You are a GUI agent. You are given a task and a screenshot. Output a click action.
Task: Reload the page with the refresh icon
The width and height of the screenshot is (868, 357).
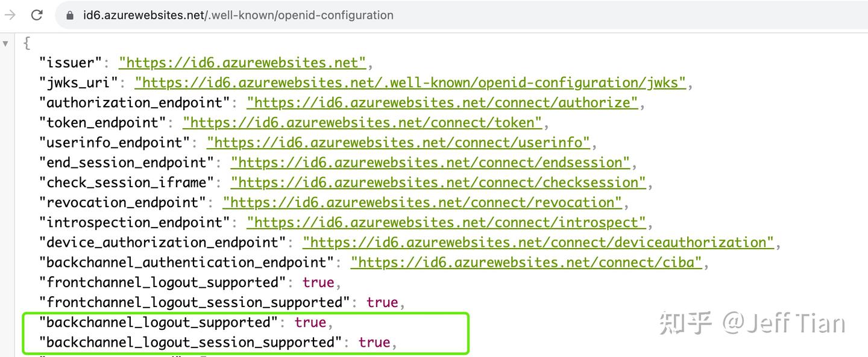[x=37, y=15]
